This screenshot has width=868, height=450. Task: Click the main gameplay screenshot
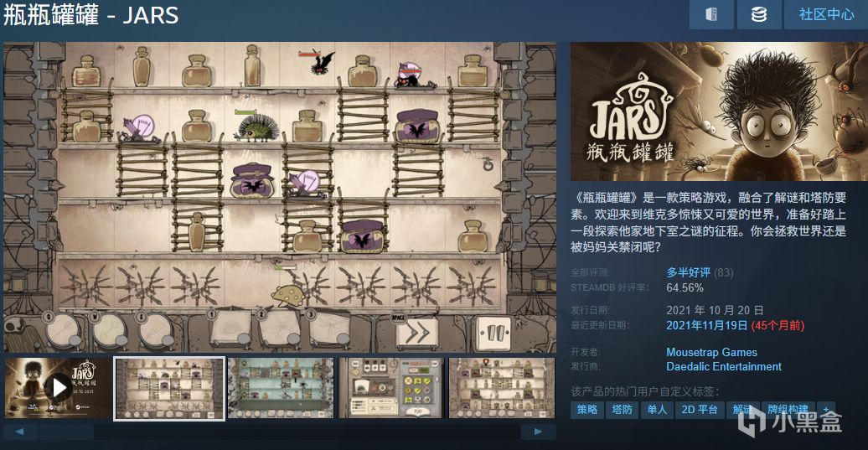tap(280, 197)
